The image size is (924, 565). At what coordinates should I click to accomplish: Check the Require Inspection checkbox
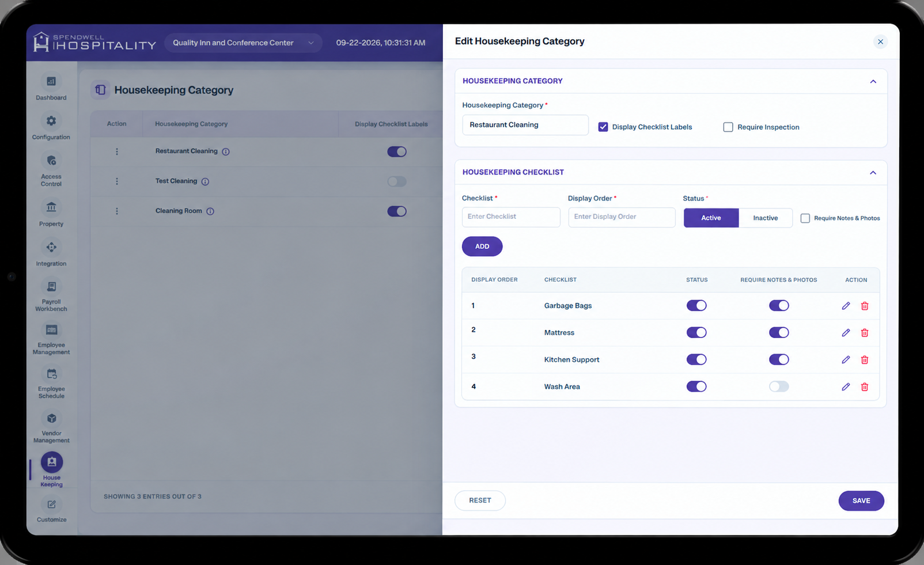728,127
